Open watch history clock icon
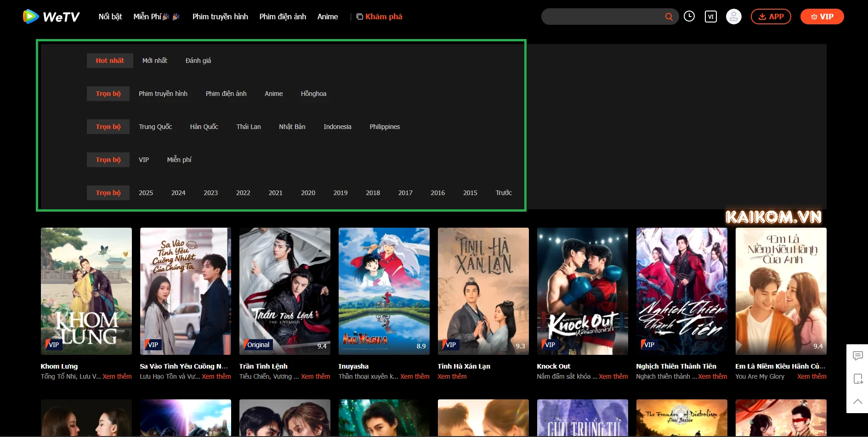868x437 pixels. click(x=689, y=17)
